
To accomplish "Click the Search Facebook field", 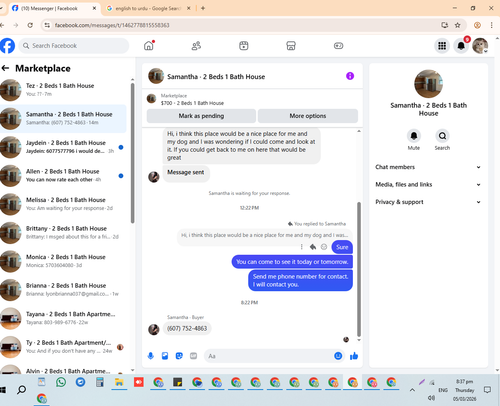I will 74,46.
